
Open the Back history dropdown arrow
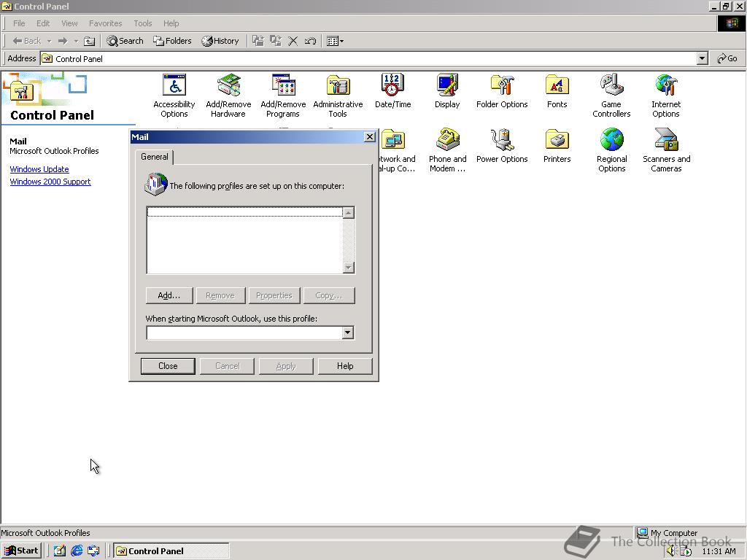(49, 41)
